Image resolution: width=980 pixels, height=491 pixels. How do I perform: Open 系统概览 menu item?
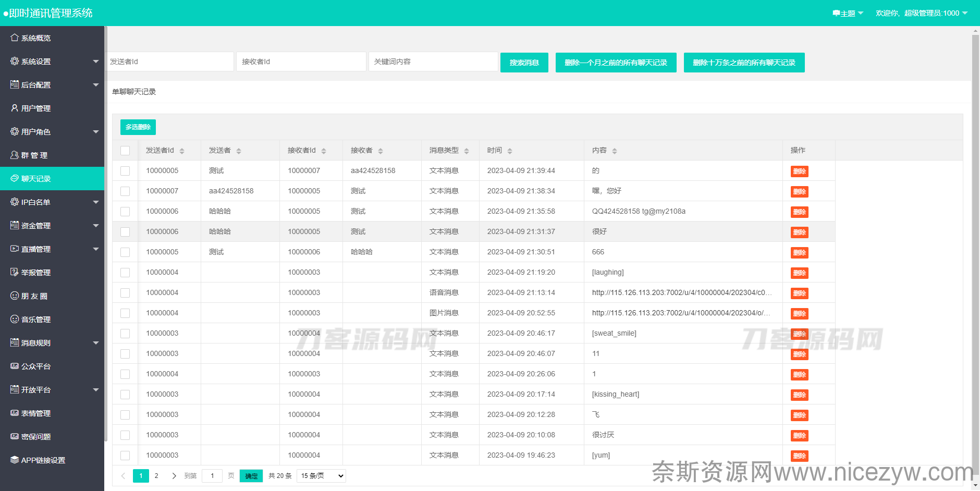point(52,38)
